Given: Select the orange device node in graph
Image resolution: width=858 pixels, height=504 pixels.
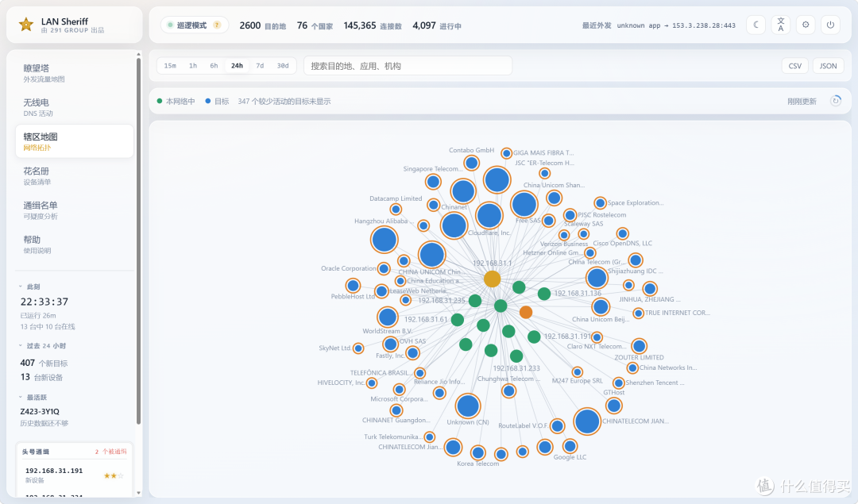Looking at the screenshot, I should pos(526,312).
